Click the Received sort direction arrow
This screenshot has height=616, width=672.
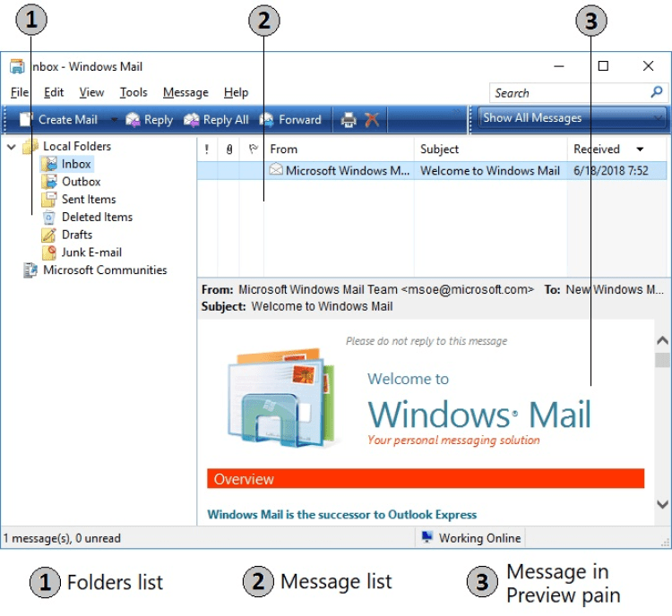tap(640, 149)
